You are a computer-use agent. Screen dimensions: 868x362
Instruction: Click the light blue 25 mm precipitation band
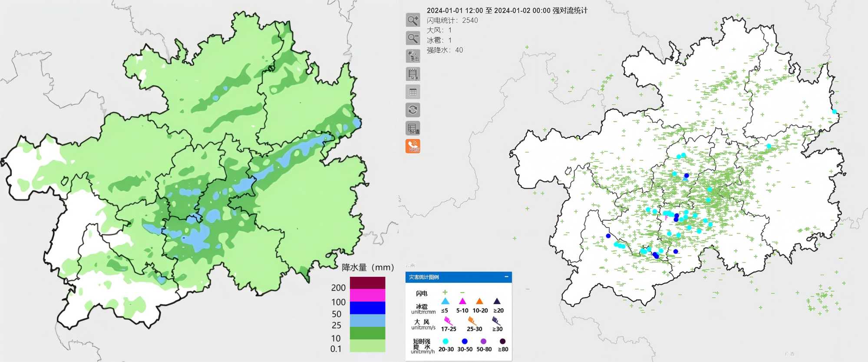367,321
